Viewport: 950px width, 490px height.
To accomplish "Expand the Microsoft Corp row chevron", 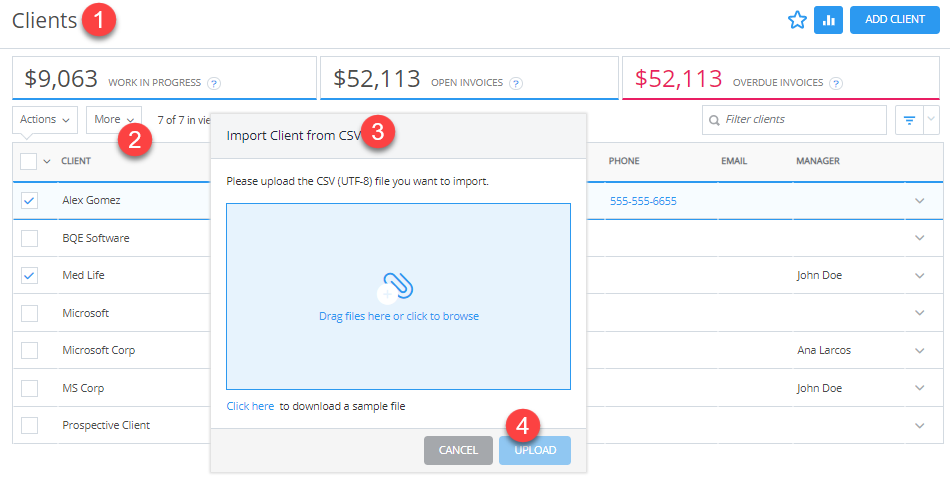I will pos(920,351).
